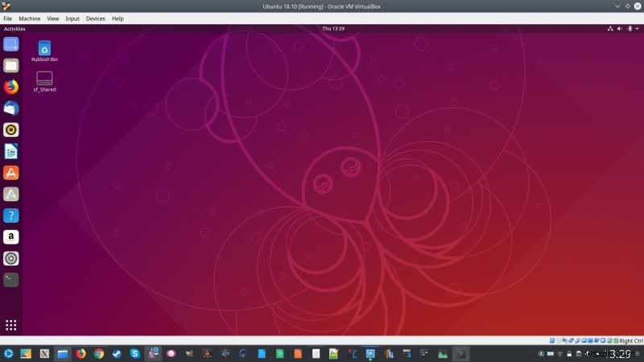Viewport: 644px width, 362px height.
Task: Open the Thu 13:29 clock calendar
Action: point(333,29)
